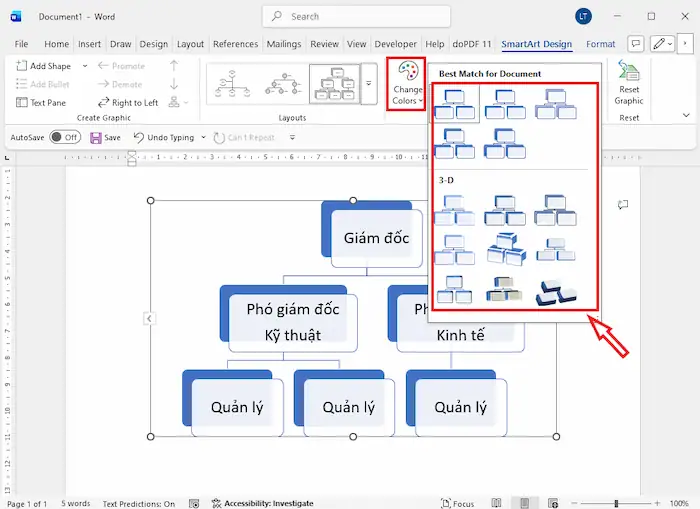Click the Right to Left layout button
This screenshot has width=700, height=509.
(128, 102)
